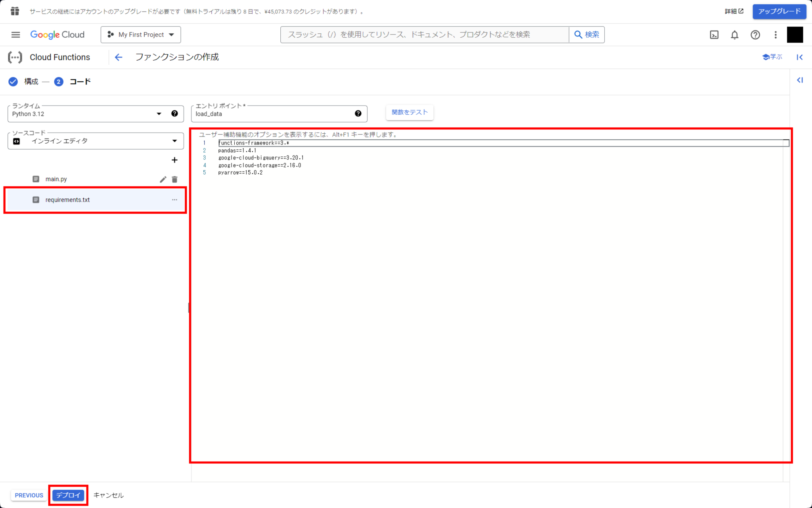This screenshot has height=508, width=812.
Task: Delete main.py using the trash icon
Action: tap(175, 179)
